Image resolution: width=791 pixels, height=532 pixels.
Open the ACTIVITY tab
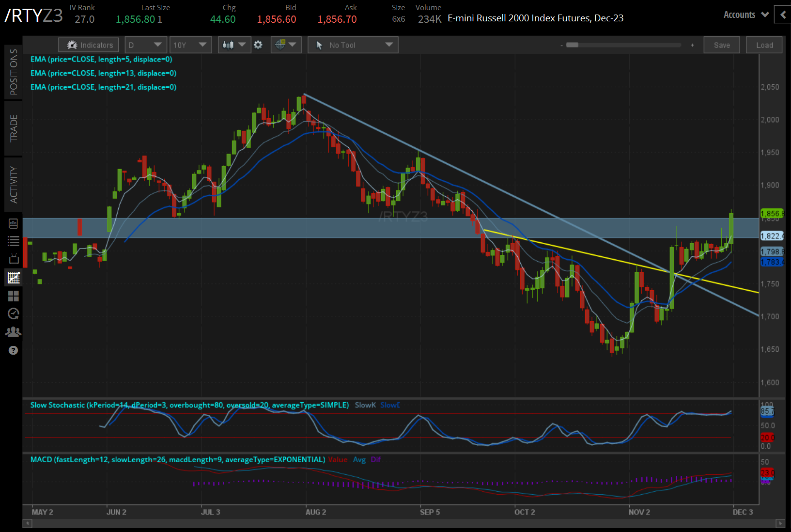point(13,185)
